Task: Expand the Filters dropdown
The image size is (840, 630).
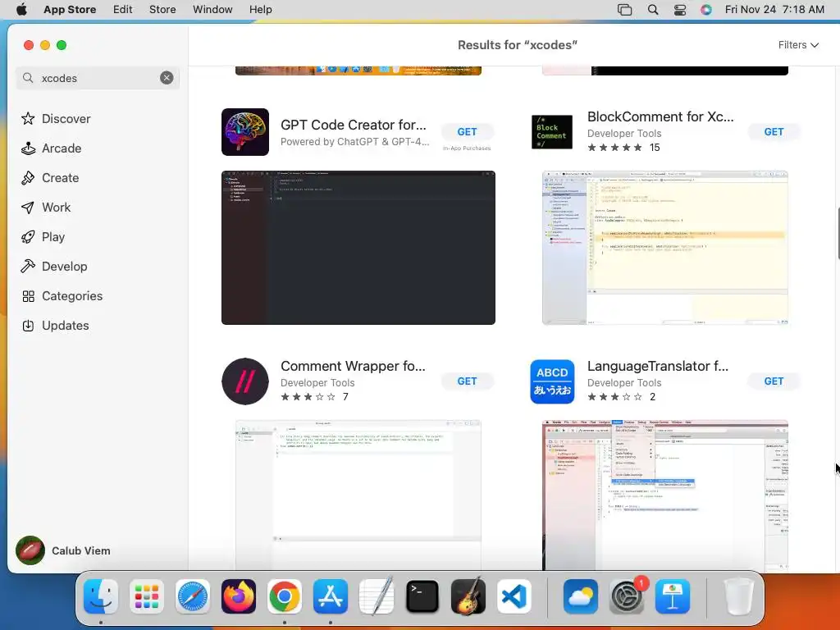Action: (798, 45)
